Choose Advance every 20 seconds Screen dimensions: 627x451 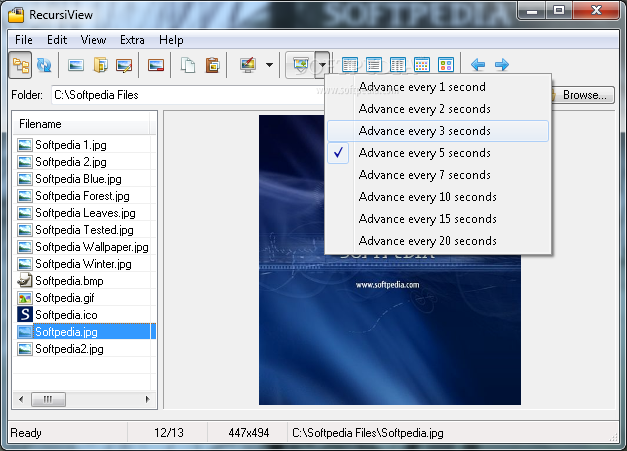click(x=438, y=241)
